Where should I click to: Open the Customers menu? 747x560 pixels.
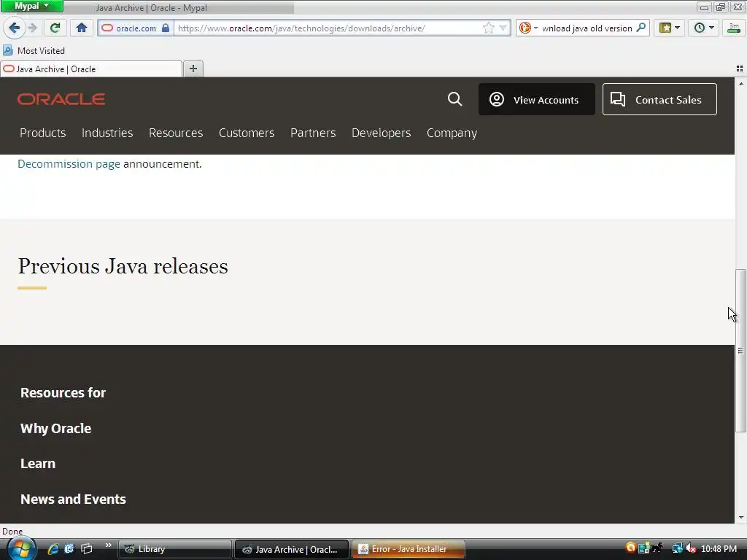[247, 133]
